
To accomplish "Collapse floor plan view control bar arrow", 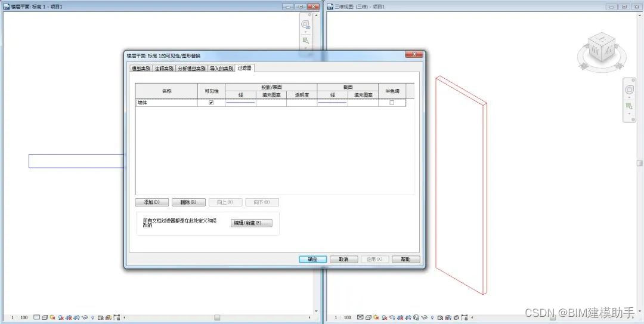I will (125, 317).
